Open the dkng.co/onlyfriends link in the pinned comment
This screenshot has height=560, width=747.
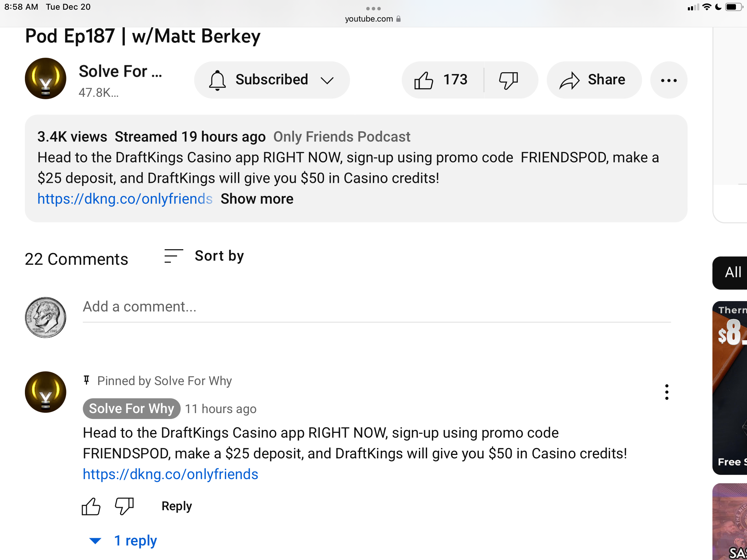tap(170, 474)
